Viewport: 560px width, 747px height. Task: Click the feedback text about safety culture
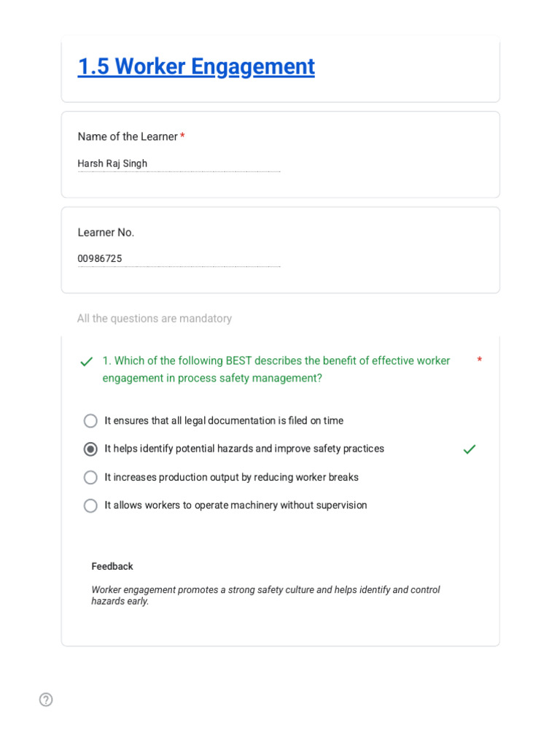tap(265, 595)
